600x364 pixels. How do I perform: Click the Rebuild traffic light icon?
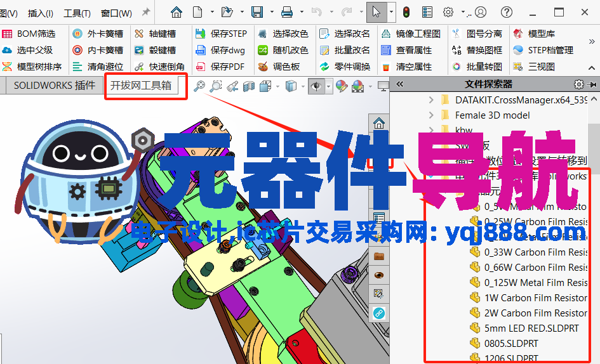point(406,12)
